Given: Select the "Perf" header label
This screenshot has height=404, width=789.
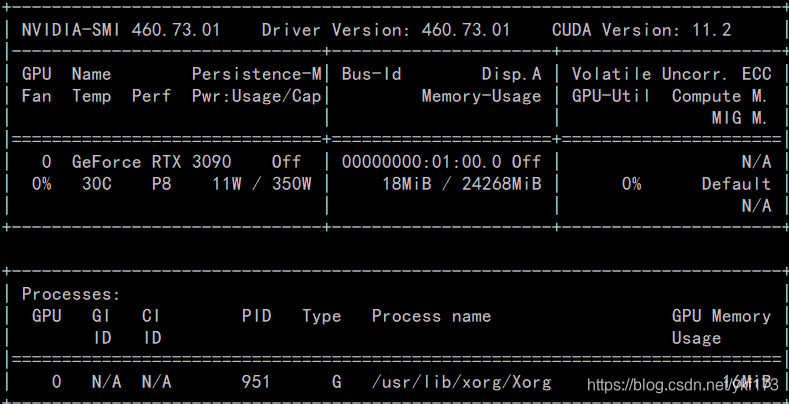Looking at the screenshot, I should [151, 96].
